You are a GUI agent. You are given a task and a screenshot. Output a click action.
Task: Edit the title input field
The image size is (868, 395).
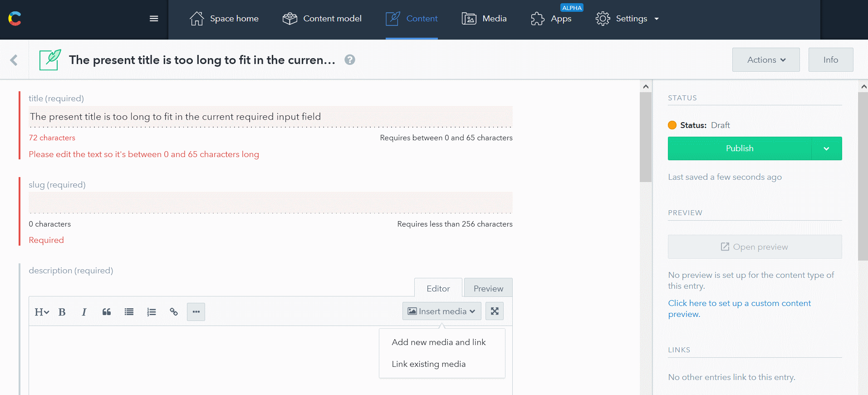click(270, 117)
